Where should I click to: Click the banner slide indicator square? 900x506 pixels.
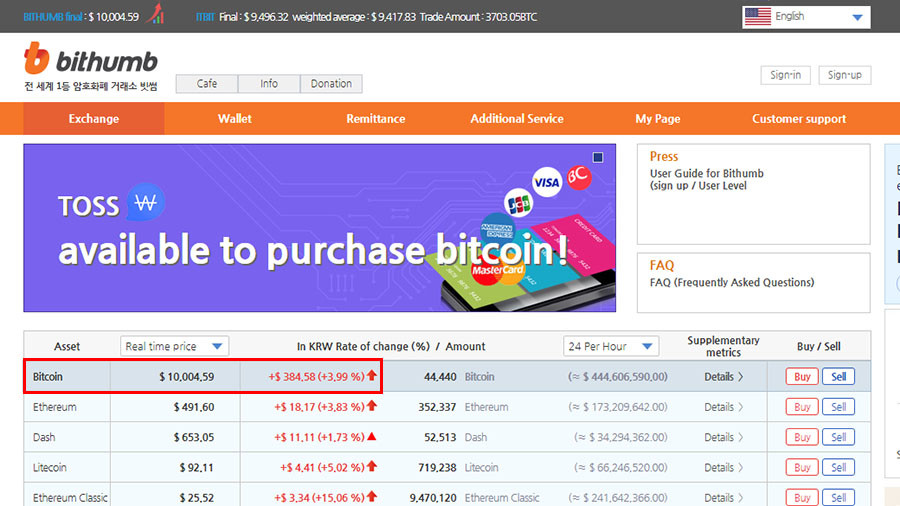coord(598,157)
